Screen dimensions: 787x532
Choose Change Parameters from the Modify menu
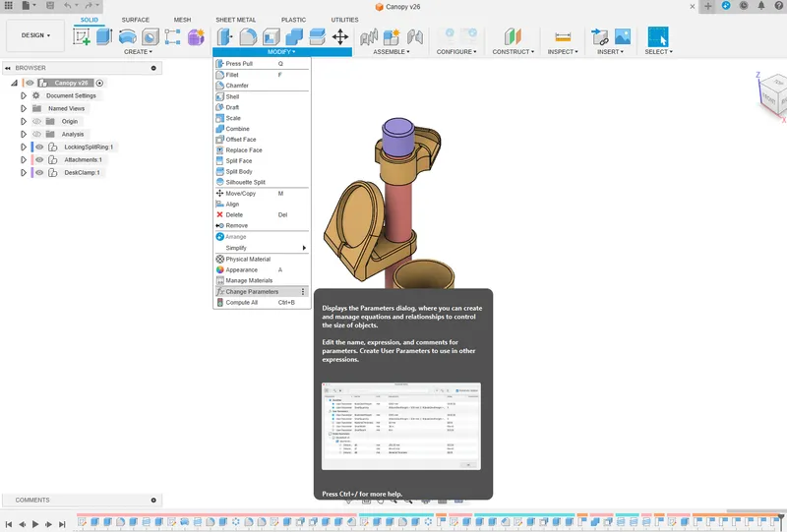(252, 292)
